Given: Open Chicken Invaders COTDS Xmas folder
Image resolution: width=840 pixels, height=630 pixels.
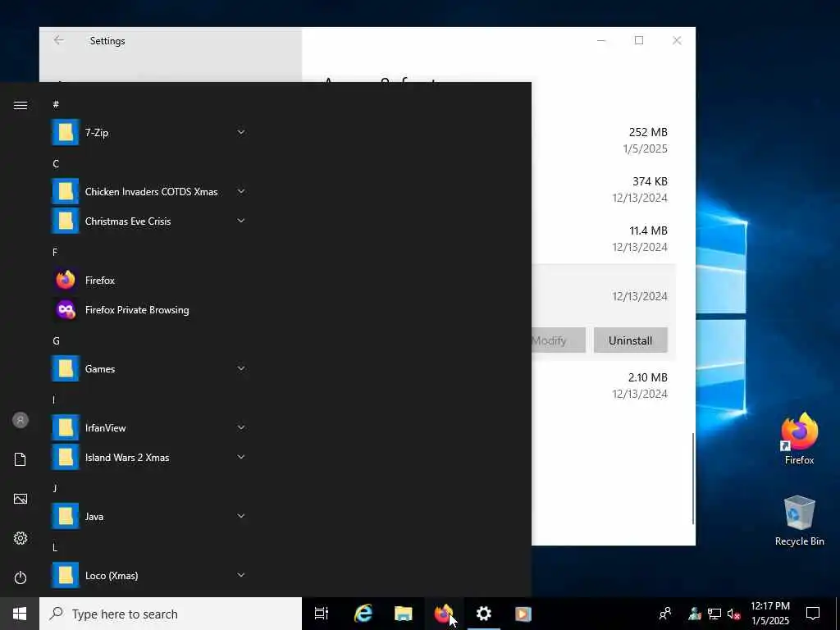Looking at the screenshot, I should [x=148, y=192].
